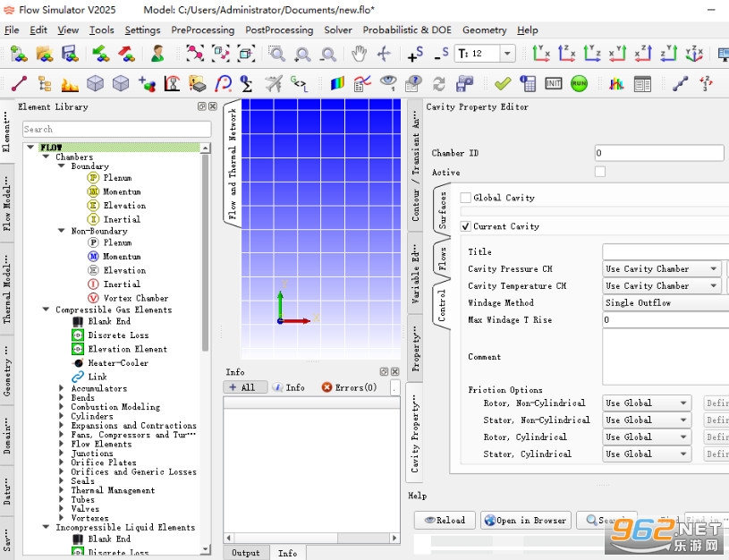Click the zoom-in magnifier icon
The image size is (729, 560).
(x=302, y=55)
